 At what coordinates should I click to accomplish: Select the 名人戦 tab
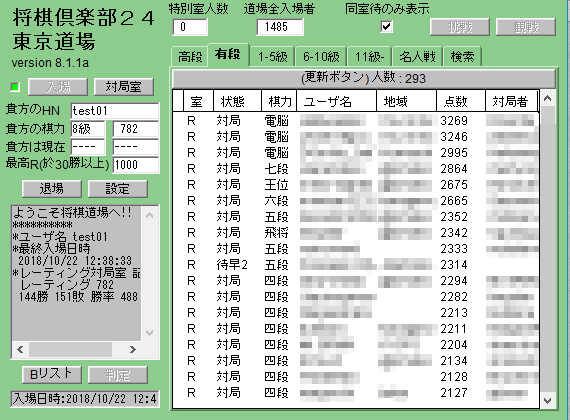pos(417,57)
